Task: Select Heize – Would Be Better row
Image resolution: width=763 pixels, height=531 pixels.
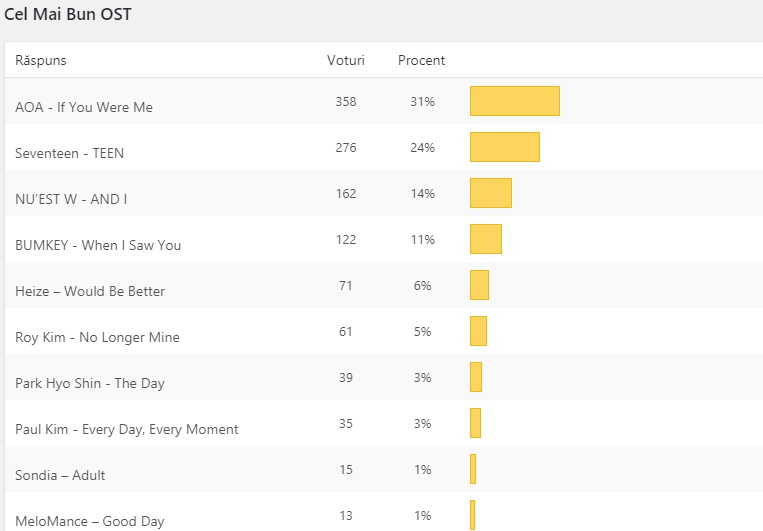Action: pyautogui.click(x=90, y=291)
